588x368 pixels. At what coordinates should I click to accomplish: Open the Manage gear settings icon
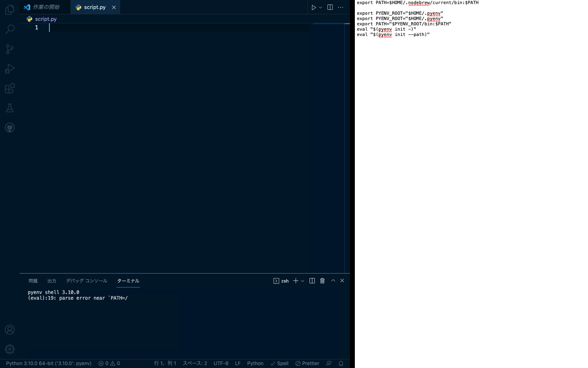[x=10, y=349]
